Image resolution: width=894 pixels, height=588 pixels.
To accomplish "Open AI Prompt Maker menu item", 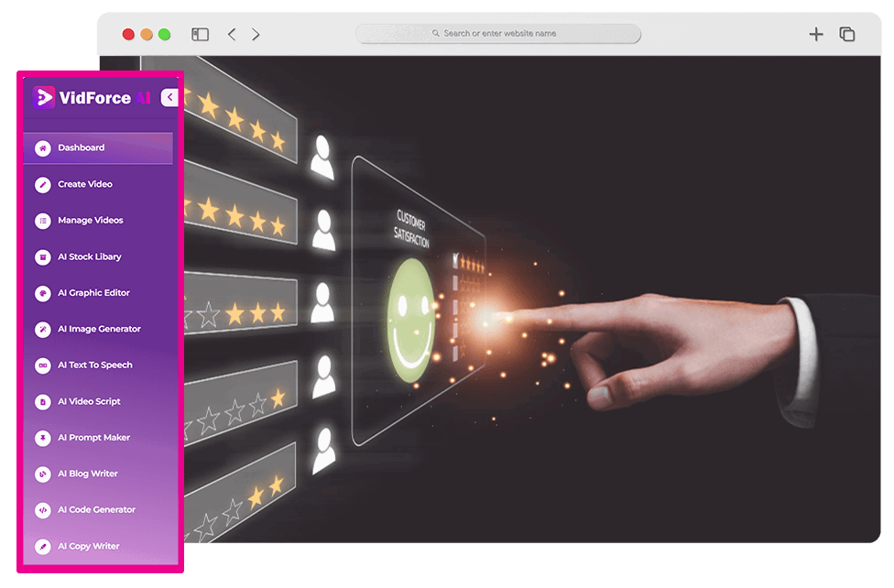I will point(93,438).
